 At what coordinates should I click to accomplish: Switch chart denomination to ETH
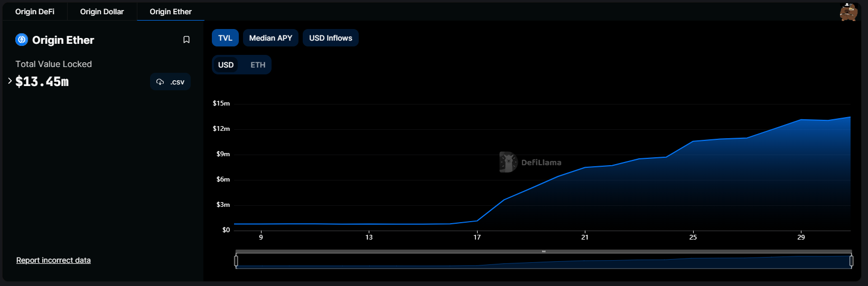[258, 65]
